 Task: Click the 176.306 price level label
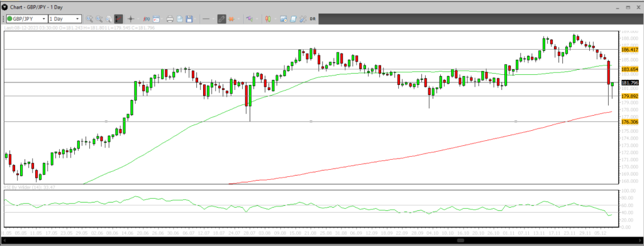tap(630, 121)
